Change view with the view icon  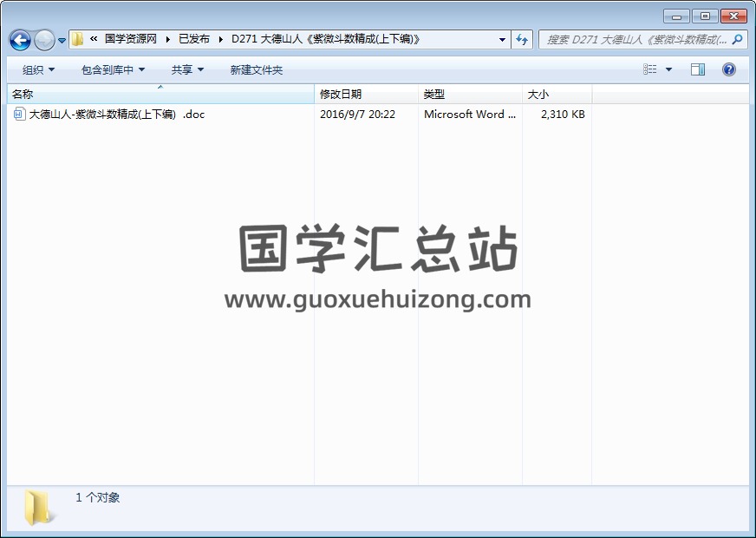650,69
